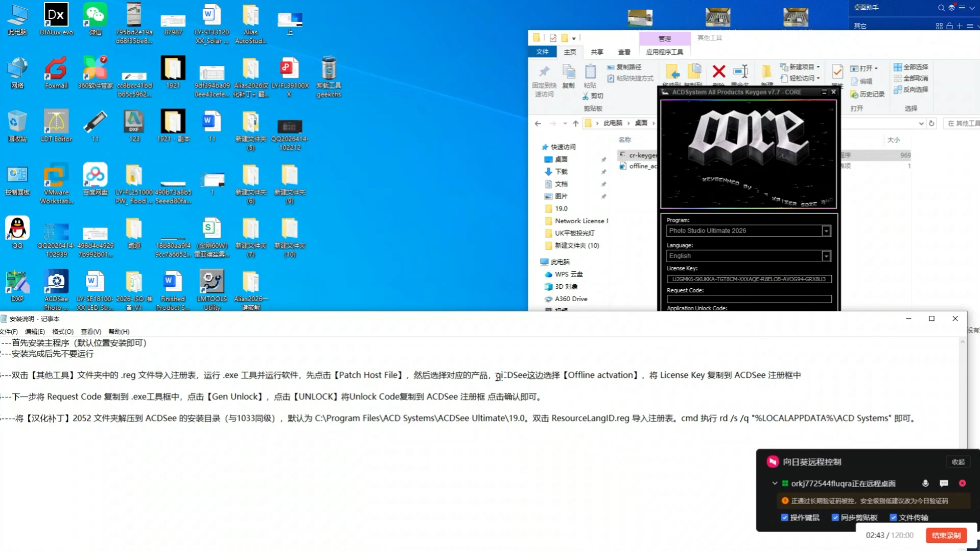
Task: Click 反向选择 in the Explorer ribbon
Action: 911,89
